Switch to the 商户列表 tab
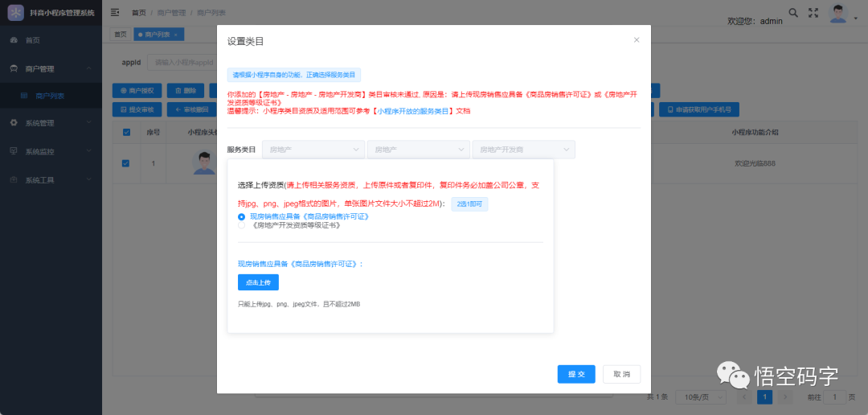Viewport: 868px width, 415px height. [158, 35]
